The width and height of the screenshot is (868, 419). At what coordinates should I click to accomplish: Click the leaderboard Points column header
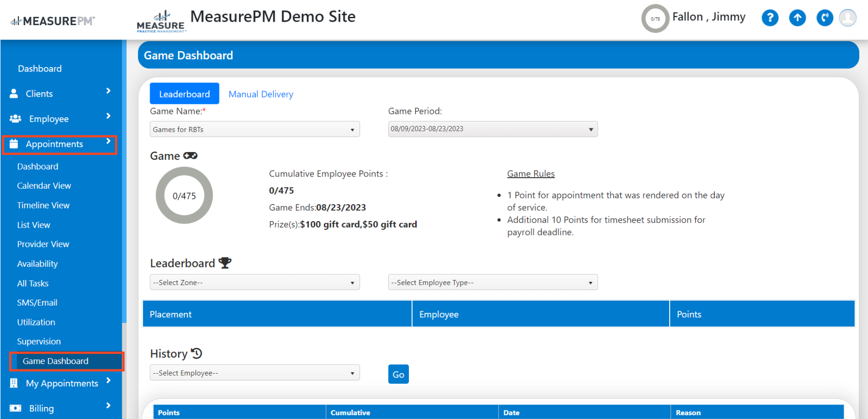point(762,314)
